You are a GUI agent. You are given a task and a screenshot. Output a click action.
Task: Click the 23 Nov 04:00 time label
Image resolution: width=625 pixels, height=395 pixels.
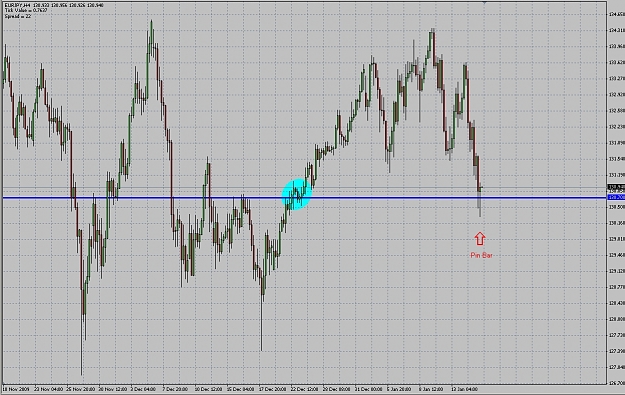tap(48, 389)
